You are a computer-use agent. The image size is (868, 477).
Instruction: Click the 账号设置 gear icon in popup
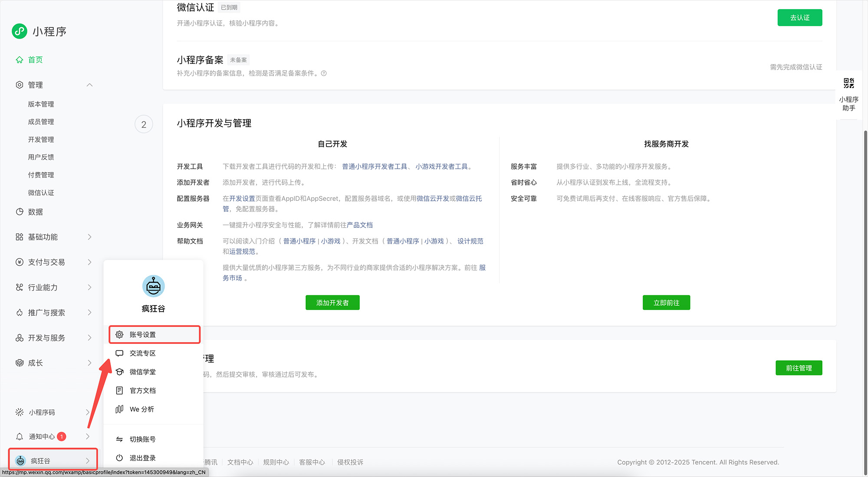(120, 335)
